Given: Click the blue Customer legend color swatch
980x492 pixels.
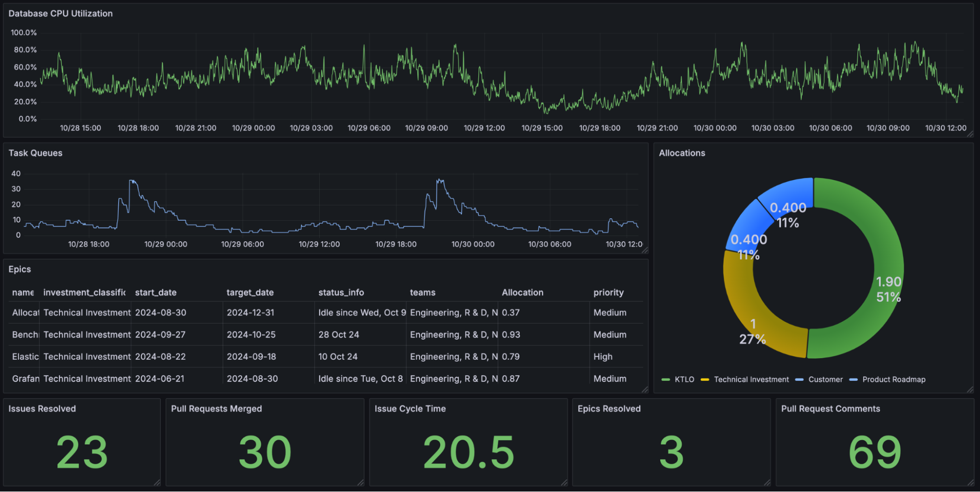Looking at the screenshot, I should coord(800,380).
